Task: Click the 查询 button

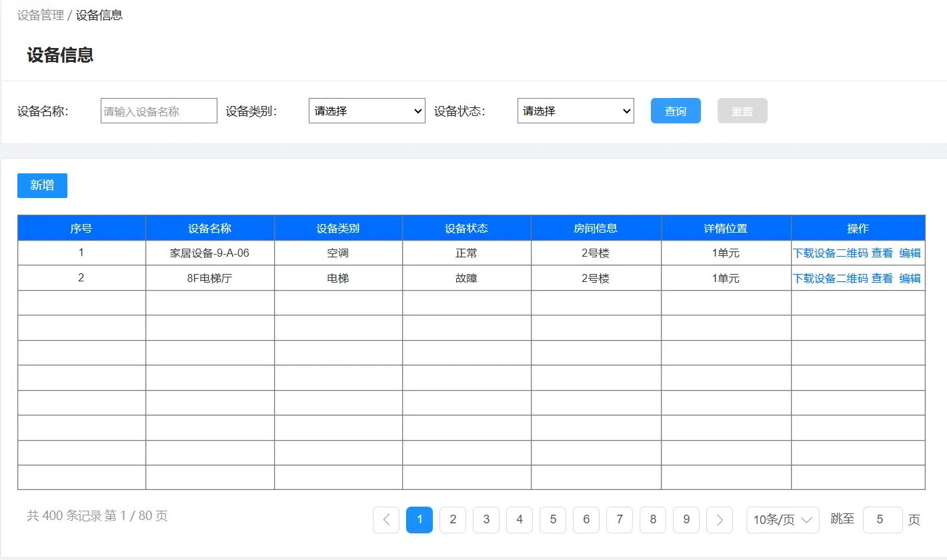Action: point(676,111)
